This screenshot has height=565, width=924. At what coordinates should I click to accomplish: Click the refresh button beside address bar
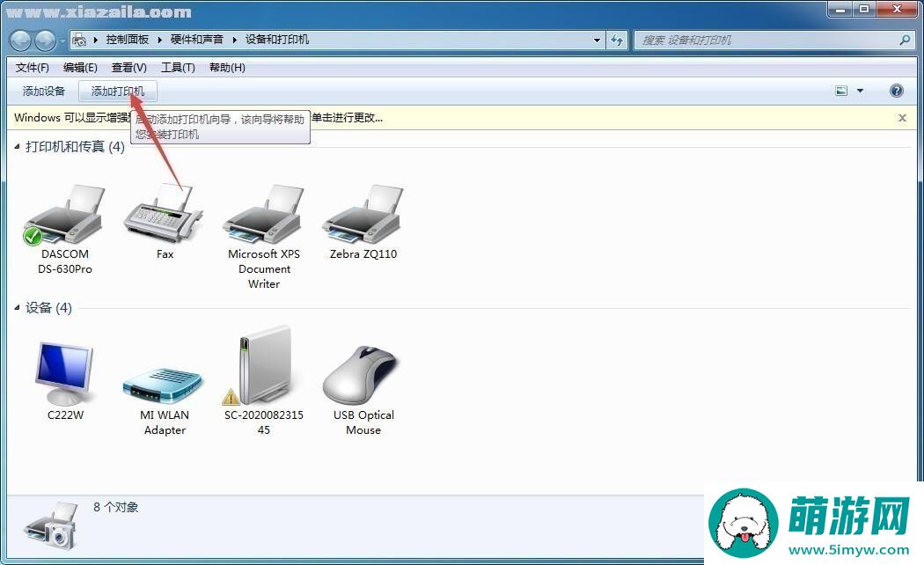click(x=617, y=40)
